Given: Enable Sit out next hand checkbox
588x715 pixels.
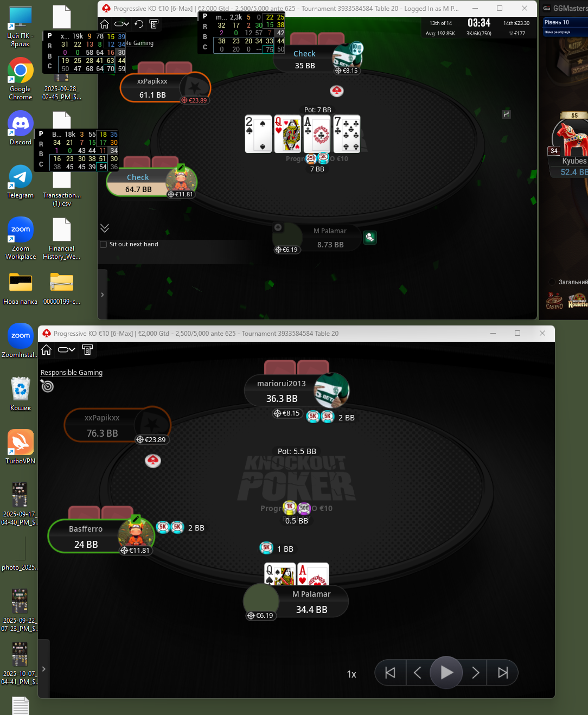Looking at the screenshot, I should coord(104,244).
